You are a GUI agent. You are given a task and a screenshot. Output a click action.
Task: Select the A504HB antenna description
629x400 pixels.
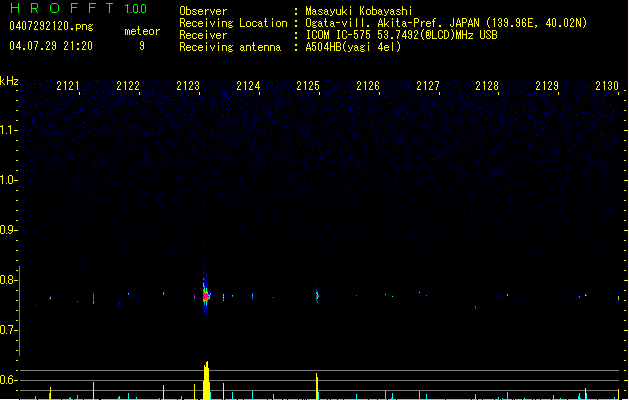(x=354, y=47)
